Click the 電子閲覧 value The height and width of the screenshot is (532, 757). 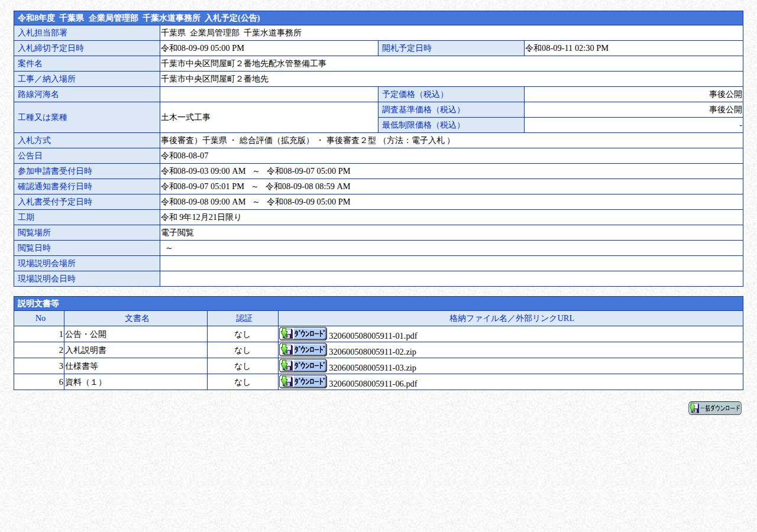click(x=177, y=232)
